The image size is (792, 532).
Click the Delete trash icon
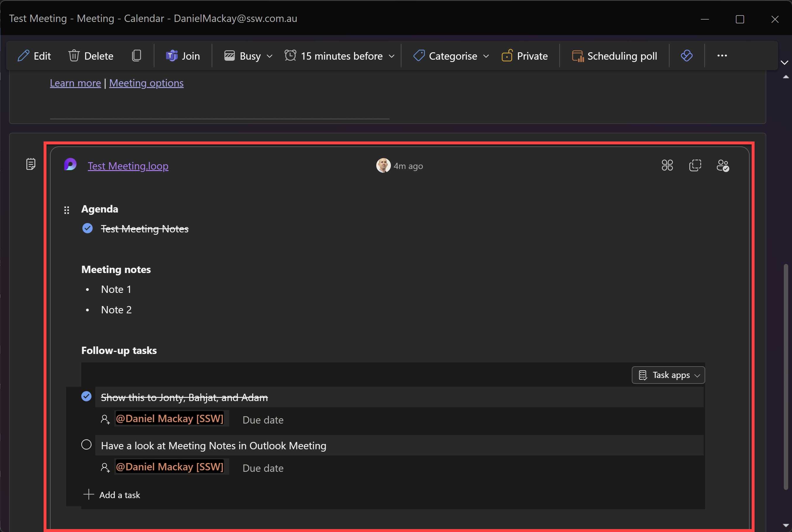tap(74, 56)
